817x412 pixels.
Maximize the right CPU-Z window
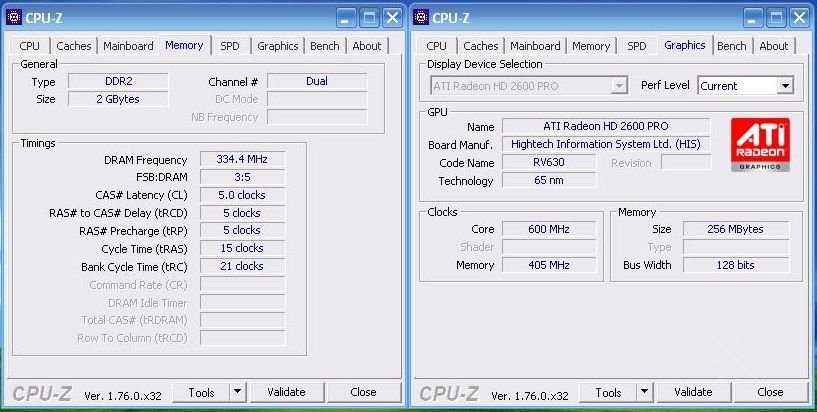[x=776, y=18]
